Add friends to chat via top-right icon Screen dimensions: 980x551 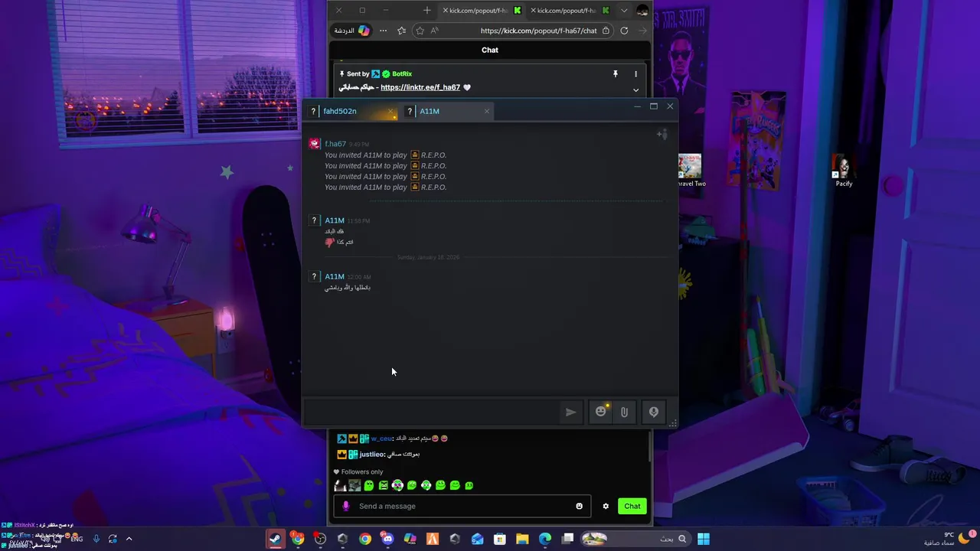[661, 135]
